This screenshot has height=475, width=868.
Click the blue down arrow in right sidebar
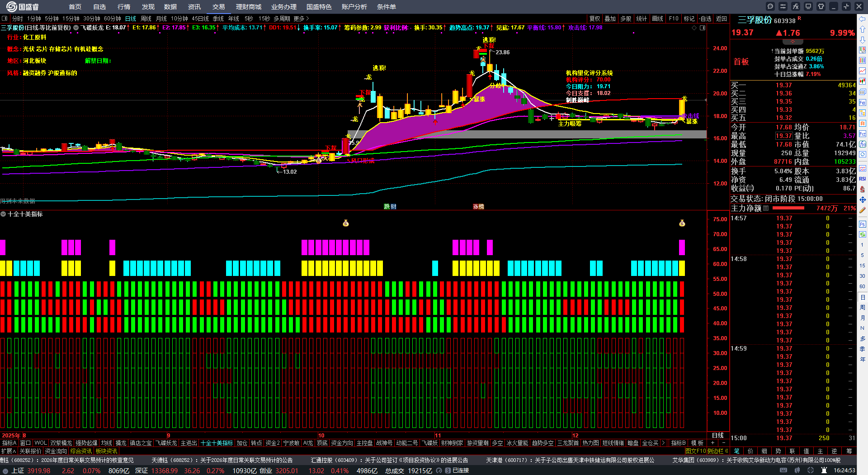pyautogui.click(x=863, y=40)
